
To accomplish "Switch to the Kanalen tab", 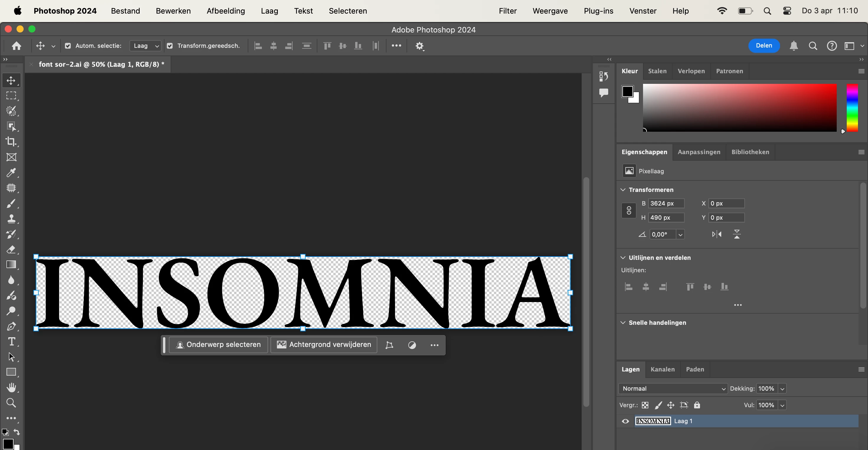I will pyautogui.click(x=663, y=369).
